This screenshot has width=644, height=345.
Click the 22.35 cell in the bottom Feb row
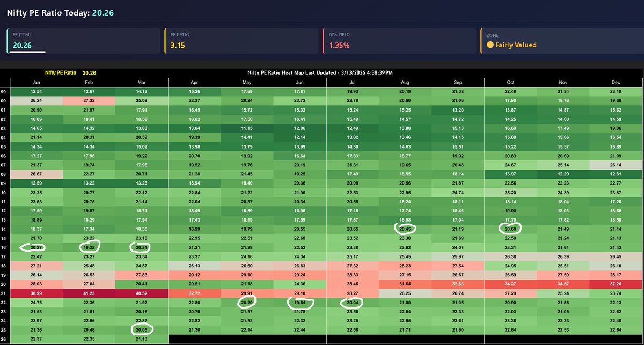click(89, 339)
